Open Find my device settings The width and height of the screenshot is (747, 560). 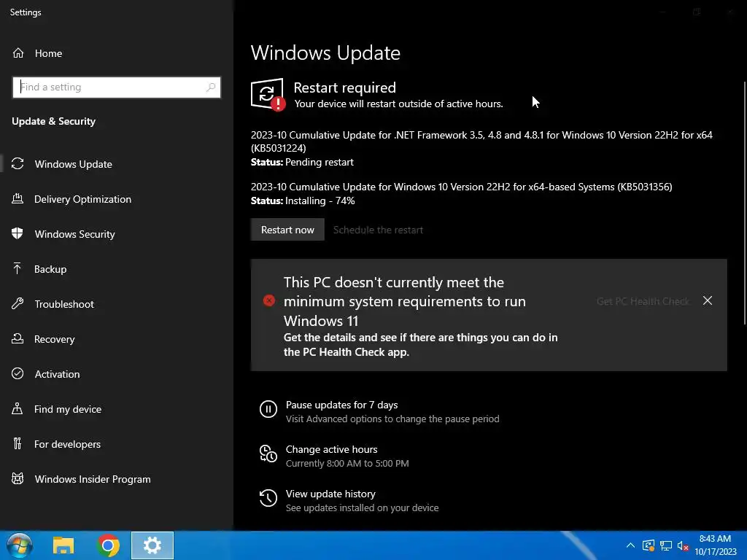(68, 409)
